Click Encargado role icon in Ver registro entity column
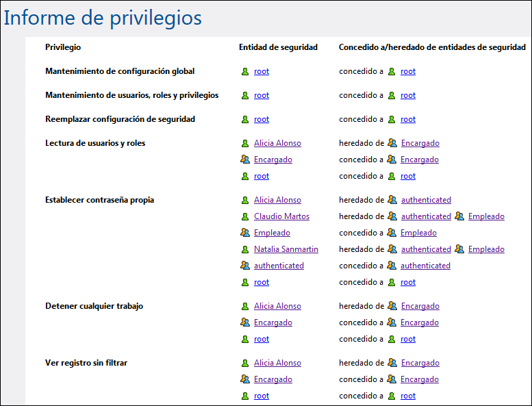532x406 pixels. [245, 379]
